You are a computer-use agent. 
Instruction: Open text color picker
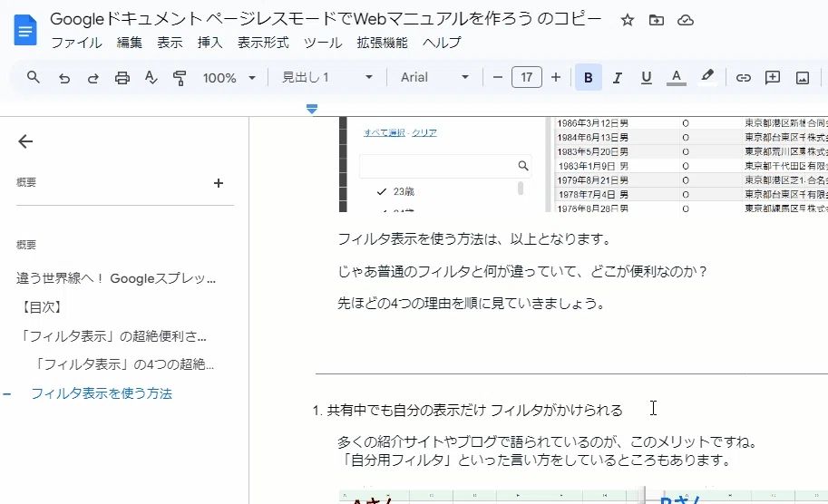(x=676, y=78)
